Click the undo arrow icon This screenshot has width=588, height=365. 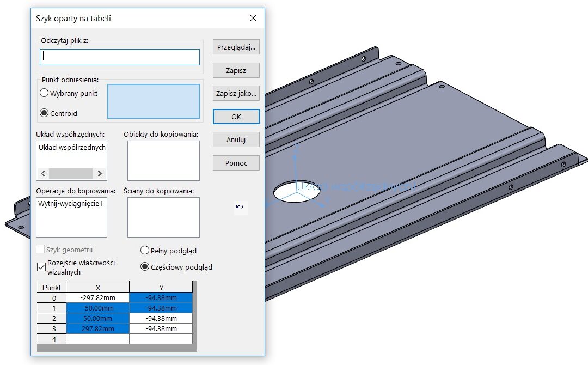[x=240, y=207]
